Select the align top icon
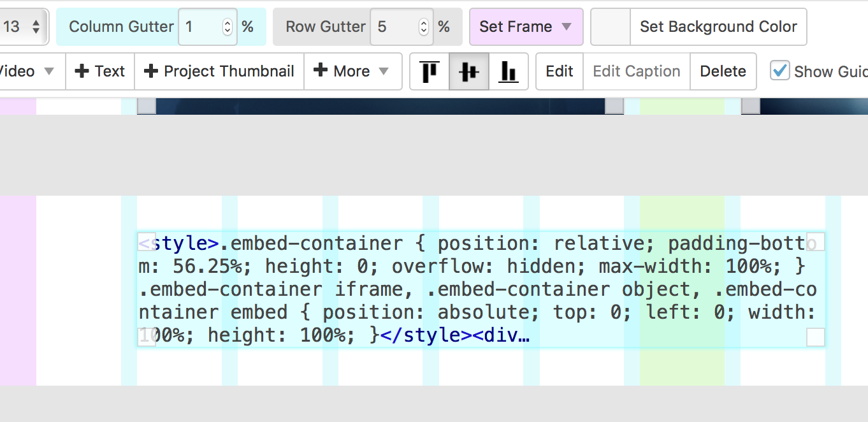 coord(430,71)
